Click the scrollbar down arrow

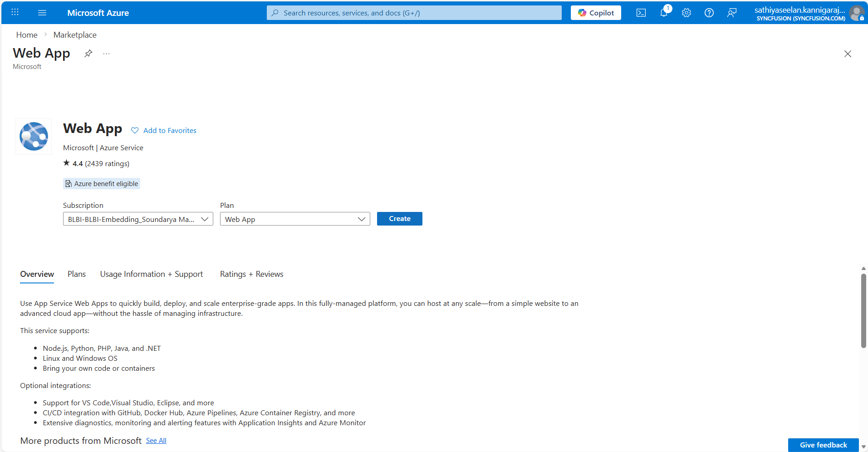coord(863,447)
